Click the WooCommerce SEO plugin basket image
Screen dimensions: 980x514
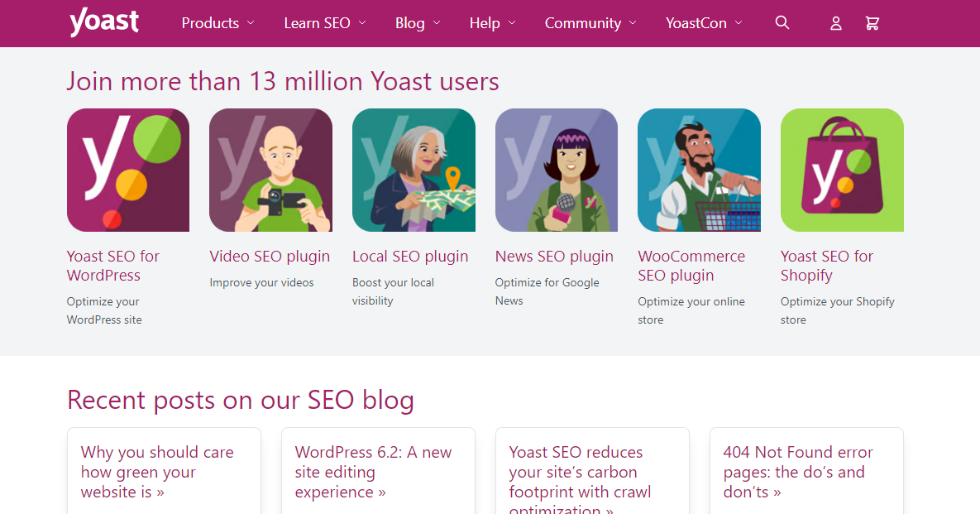pos(699,170)
